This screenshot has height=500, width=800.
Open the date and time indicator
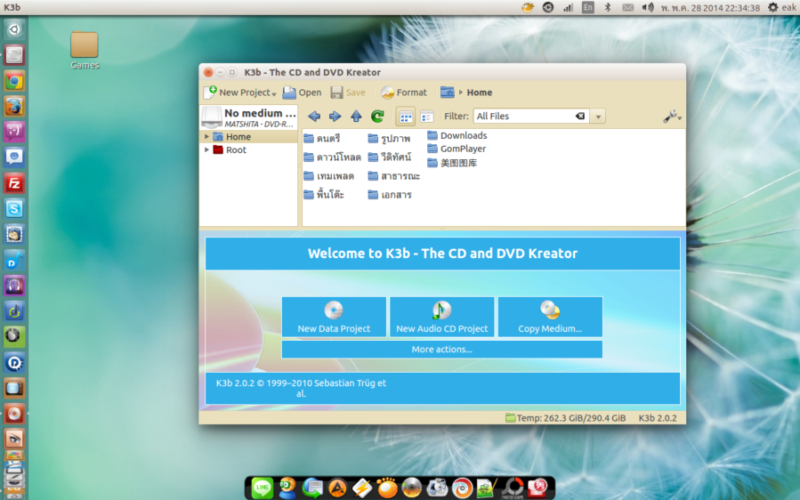[710, 8]
